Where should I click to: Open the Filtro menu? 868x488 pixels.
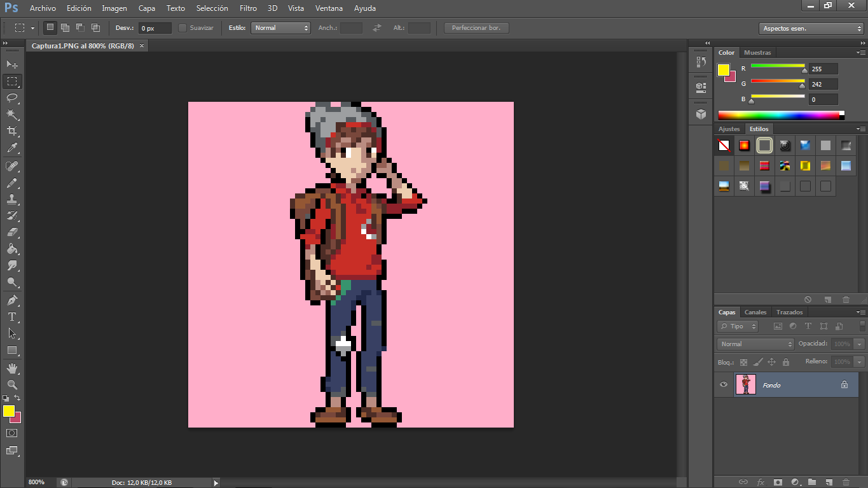point(248,8)
